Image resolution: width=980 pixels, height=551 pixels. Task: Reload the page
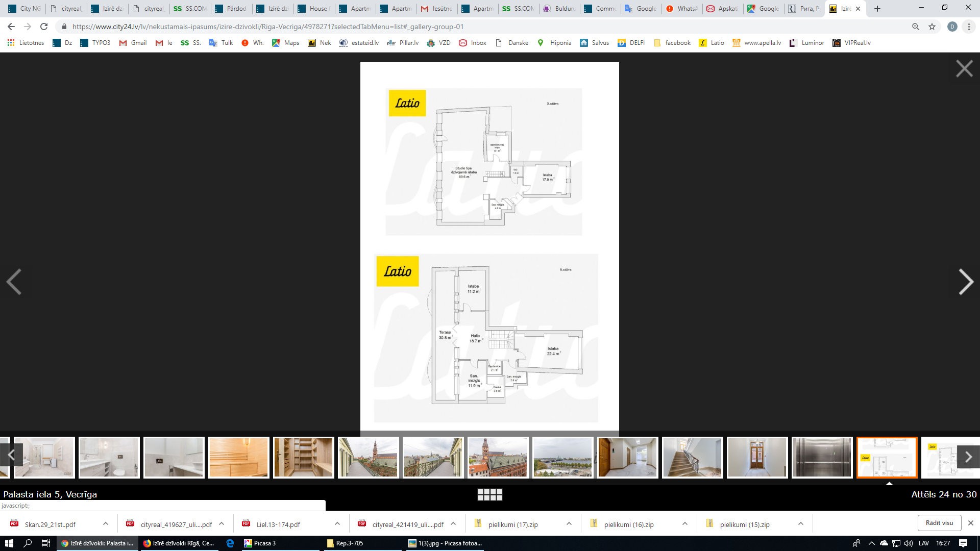tap(44, 27)
